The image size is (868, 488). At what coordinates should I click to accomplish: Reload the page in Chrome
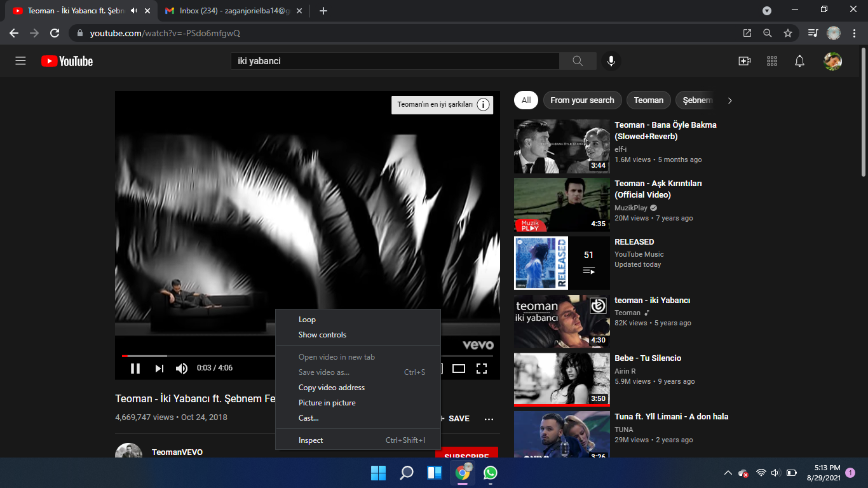tap(55, 33)
